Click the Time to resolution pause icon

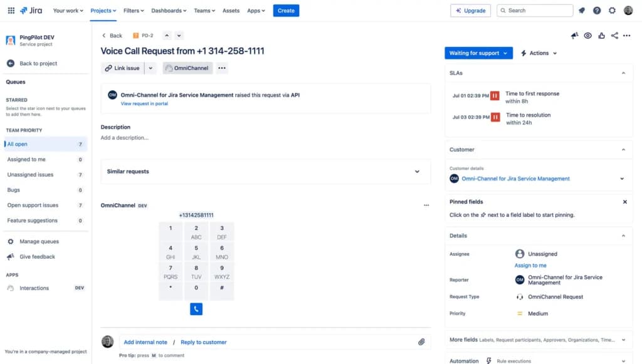pyautogui.click(x=495, y=117)
